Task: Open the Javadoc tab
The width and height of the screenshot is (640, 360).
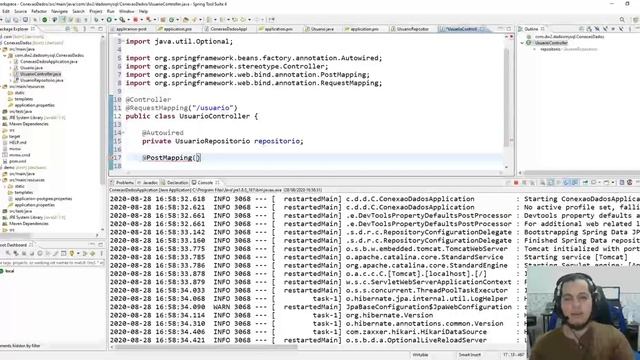Action: pos(148,182)
